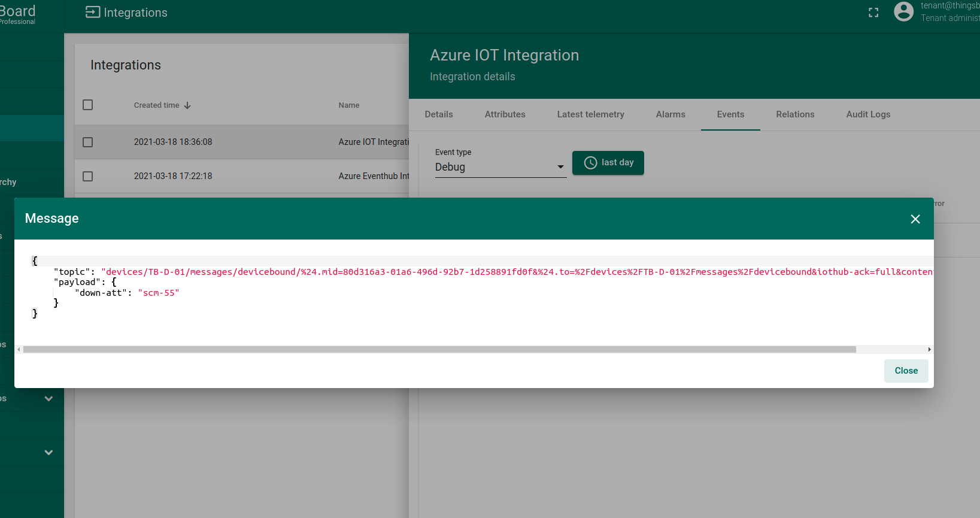
Task: Expand the upper sidebar chevron menu item
Action: point(48,398)
